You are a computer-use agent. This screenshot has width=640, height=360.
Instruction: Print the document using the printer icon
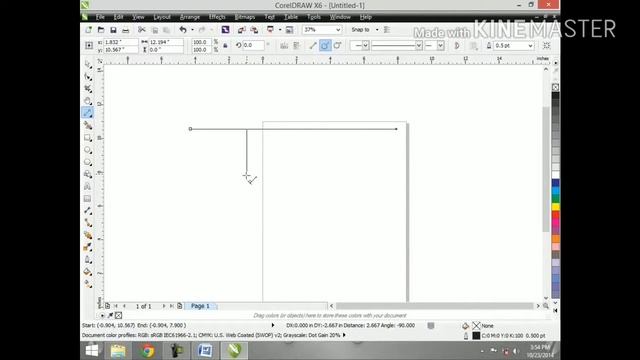[126, 30]
